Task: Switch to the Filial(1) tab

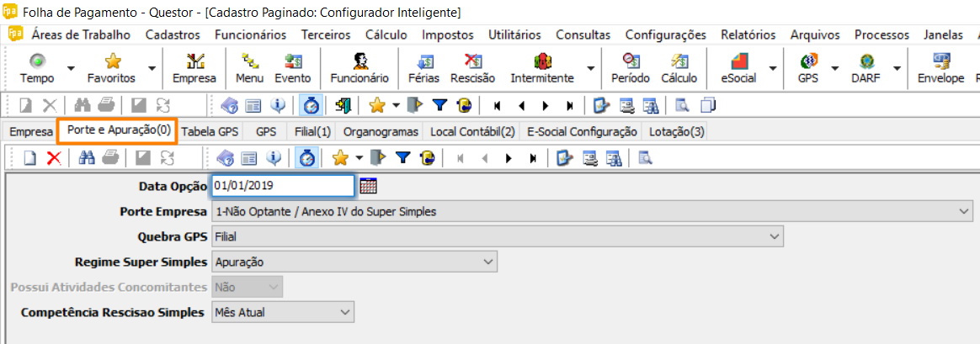Action: pos(312,132)
